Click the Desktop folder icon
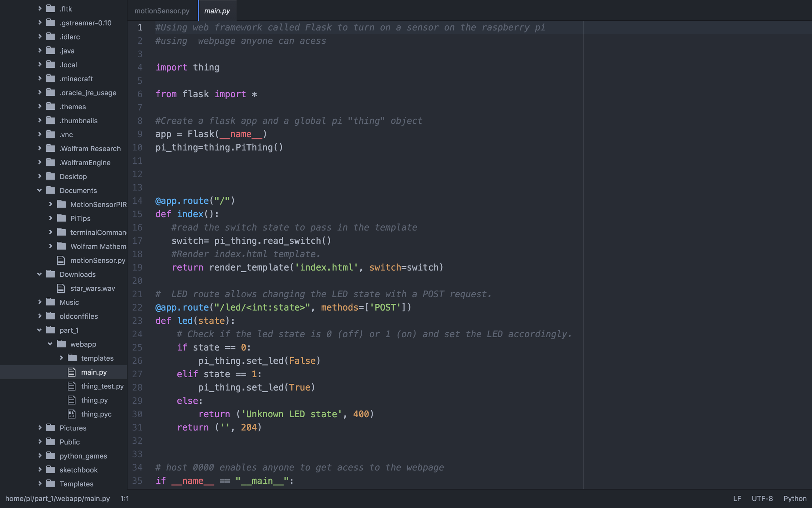812x508 pixels. click(51, 176)
